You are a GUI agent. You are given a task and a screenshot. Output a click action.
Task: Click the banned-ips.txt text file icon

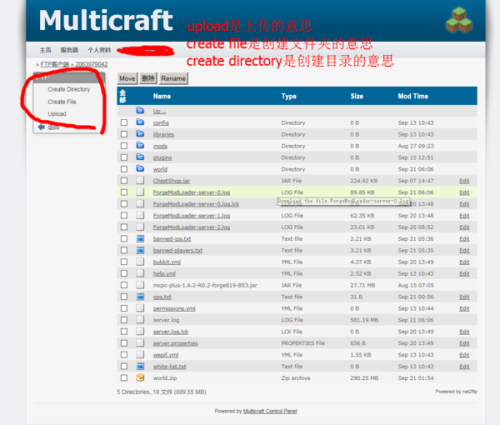[140, 238]
